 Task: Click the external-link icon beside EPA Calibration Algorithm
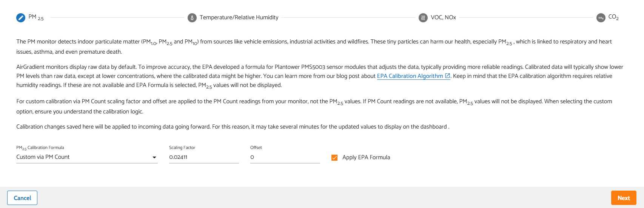tap(447, 76)
